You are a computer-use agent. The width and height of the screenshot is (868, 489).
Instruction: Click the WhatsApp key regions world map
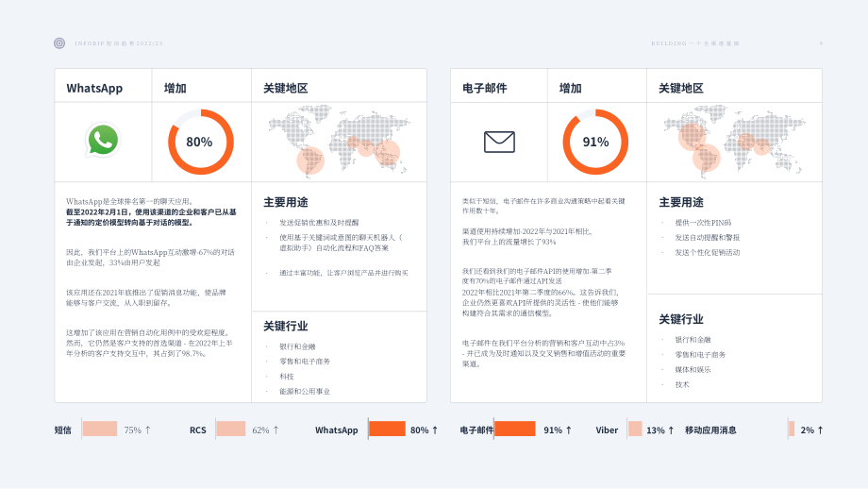pos(340,141)
